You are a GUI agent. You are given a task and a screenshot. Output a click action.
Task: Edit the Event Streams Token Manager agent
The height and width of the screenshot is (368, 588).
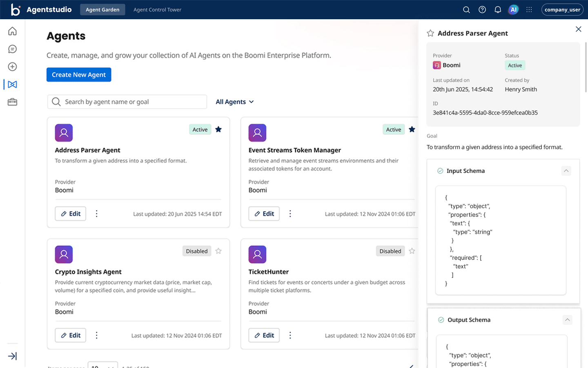click(x=264, y=213)
